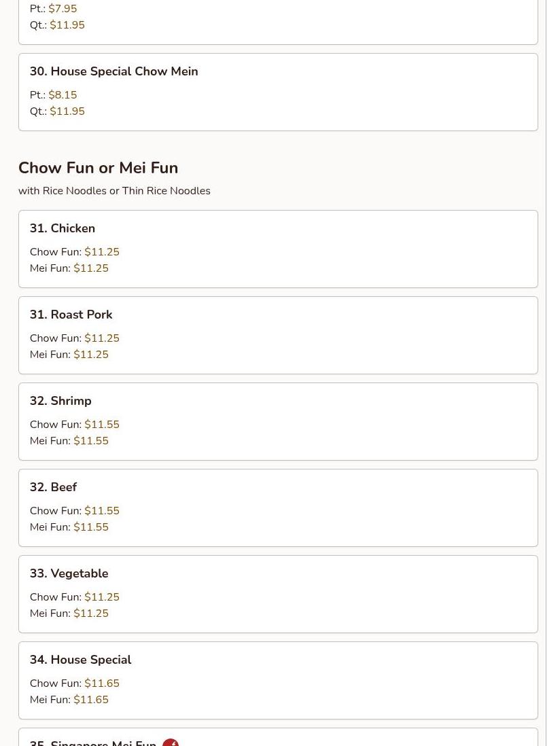Pick the Roast Pork Mei Fun $11.25 price
The height and width of the screenshot is (746, 560).
pos(90,355)
